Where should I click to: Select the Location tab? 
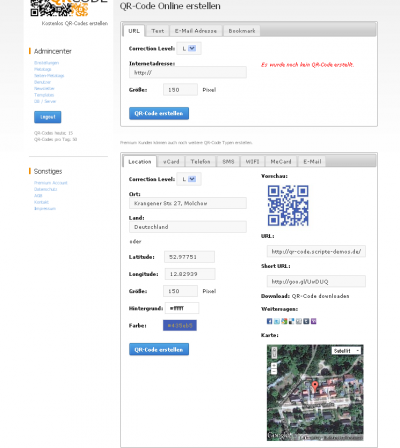pyautogui.click(x=140, y=162)
